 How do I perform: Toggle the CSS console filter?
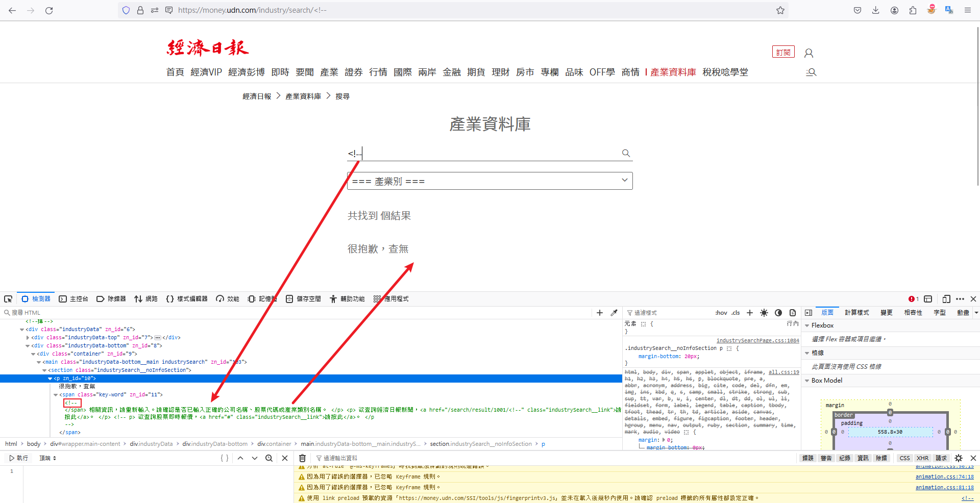[905, 458]
